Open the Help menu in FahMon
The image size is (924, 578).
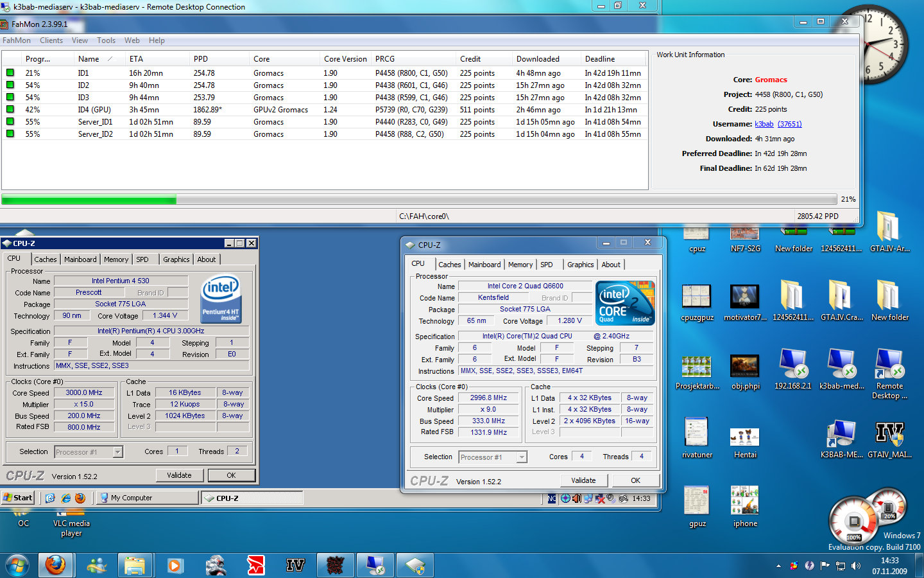(157, 40)
